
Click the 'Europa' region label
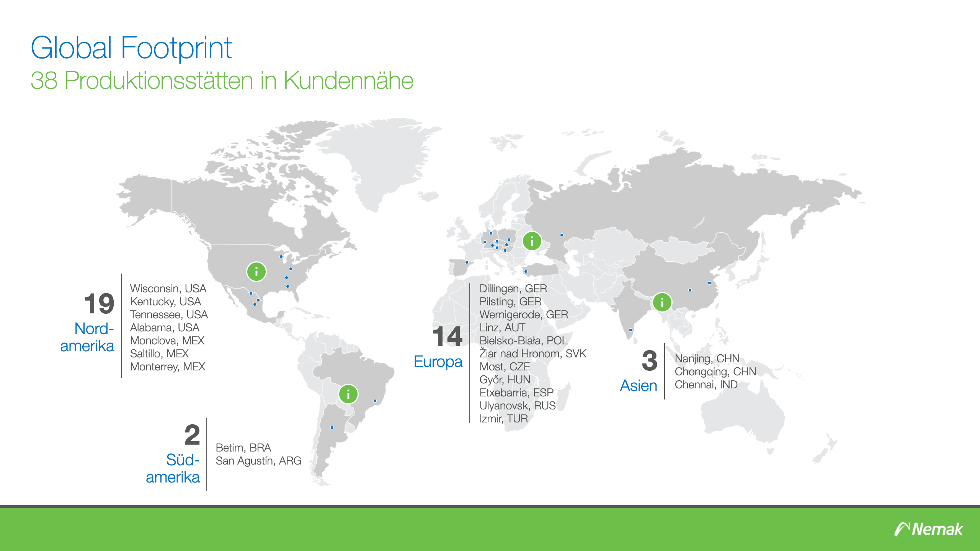point(438,362)
